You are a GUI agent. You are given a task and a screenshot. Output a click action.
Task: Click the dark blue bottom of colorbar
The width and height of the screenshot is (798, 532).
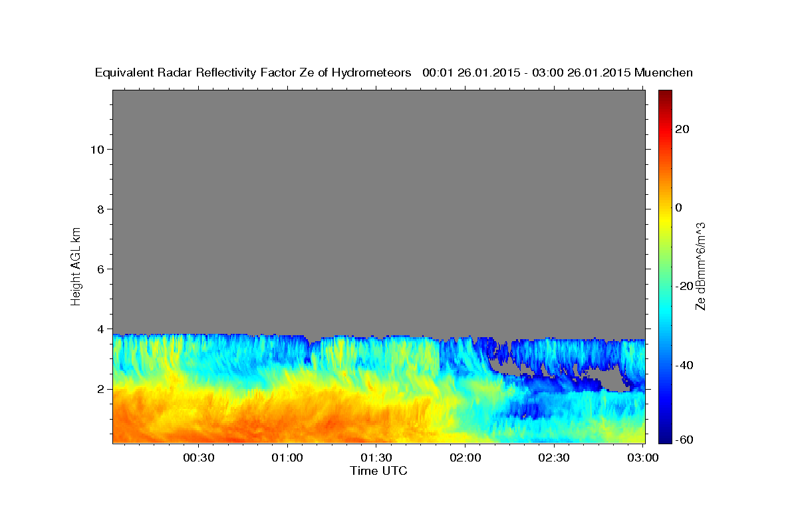(x=665, y=438)
